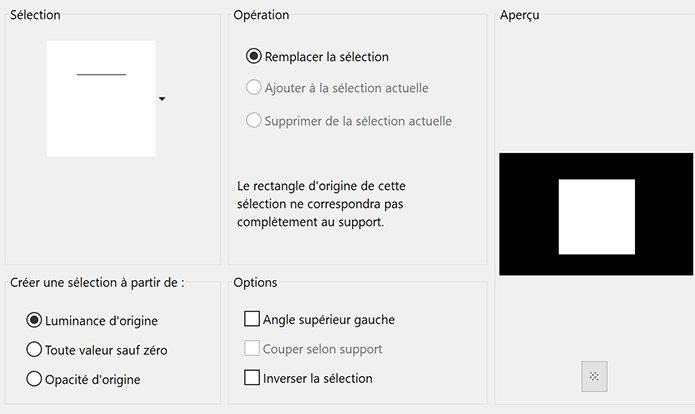Click the checkerboard transparency button under the preview
The height and width of the screenshot is (414, 695).
[x=594, y=376]
